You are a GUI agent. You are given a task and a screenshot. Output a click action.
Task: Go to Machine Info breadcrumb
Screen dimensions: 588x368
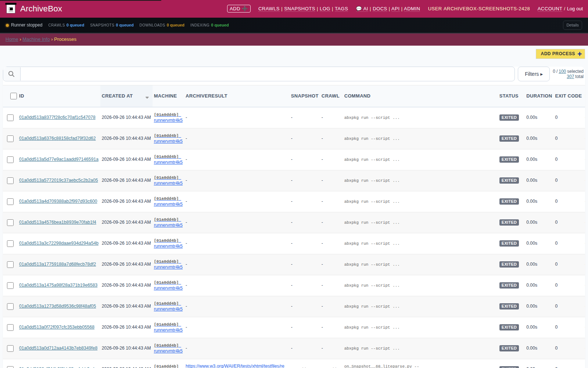point(36,39)
